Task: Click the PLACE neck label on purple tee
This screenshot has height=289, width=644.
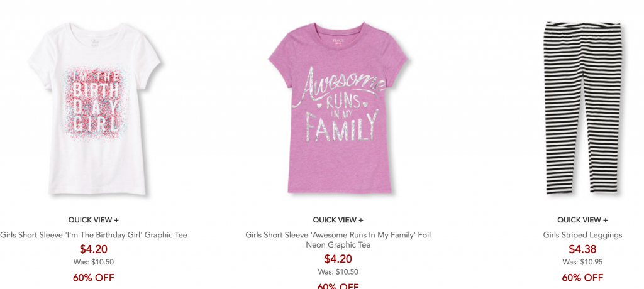Action: [337, 41]
